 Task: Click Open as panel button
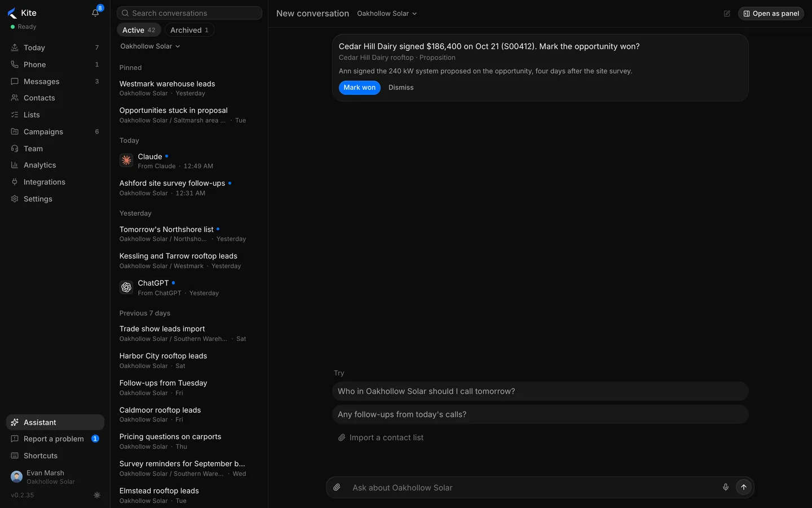pos(771,14)
